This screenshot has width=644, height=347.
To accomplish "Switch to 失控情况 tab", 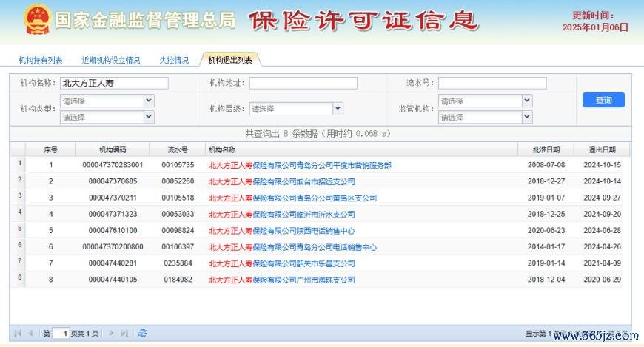I will (x=174, y=61).
